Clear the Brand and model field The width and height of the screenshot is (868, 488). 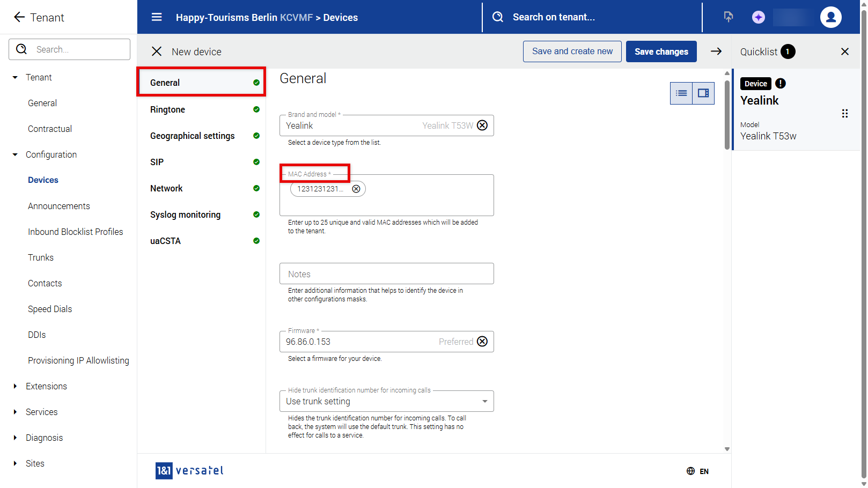(x=482, y=125)
